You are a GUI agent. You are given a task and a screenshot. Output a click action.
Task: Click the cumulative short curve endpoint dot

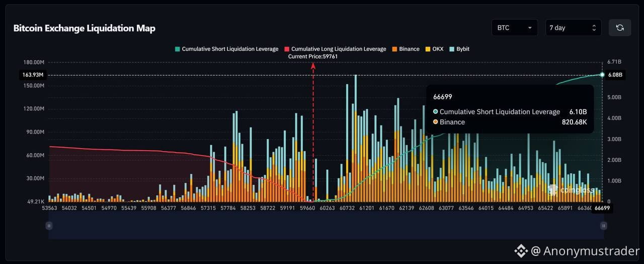tap(602, 75)
